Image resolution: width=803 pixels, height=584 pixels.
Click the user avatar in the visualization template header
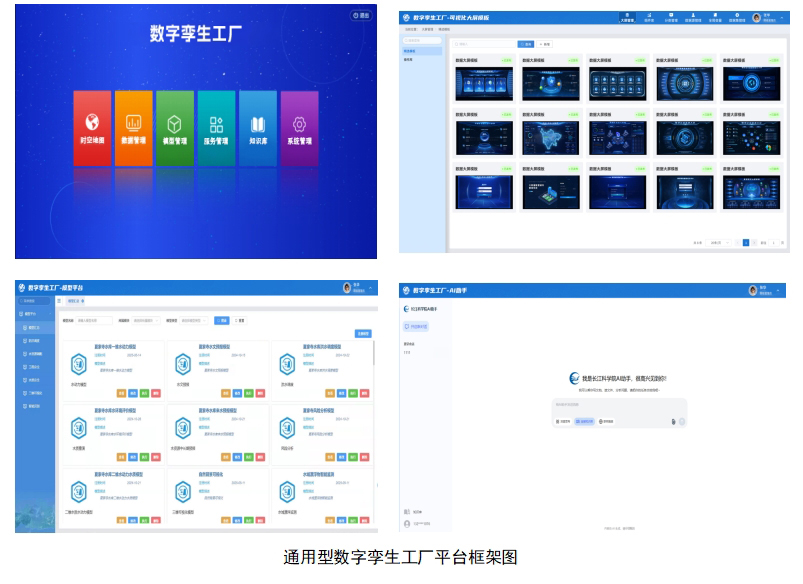tap(756, 17)
